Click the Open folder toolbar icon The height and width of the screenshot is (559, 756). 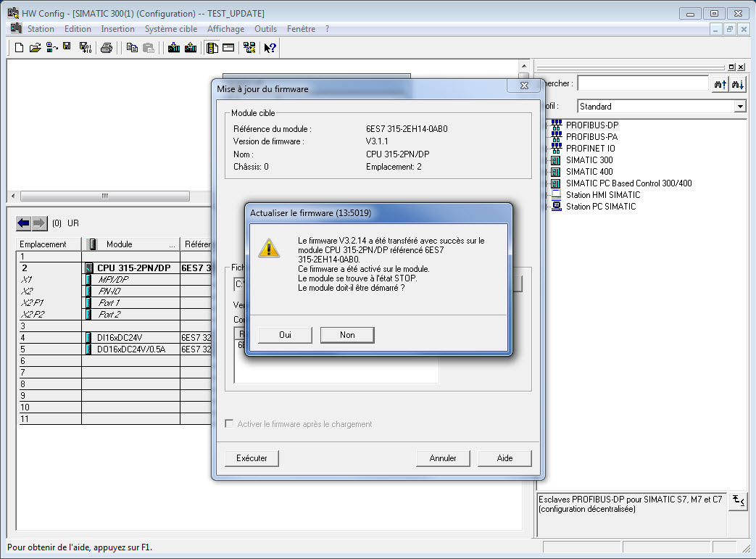[x=35, y=48]
